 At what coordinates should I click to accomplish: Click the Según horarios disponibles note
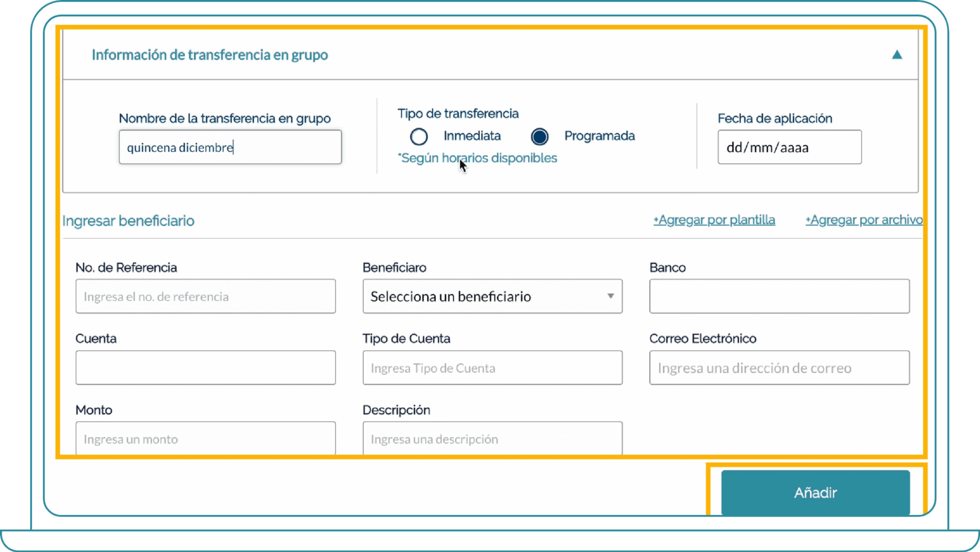[x=478, y=158]
